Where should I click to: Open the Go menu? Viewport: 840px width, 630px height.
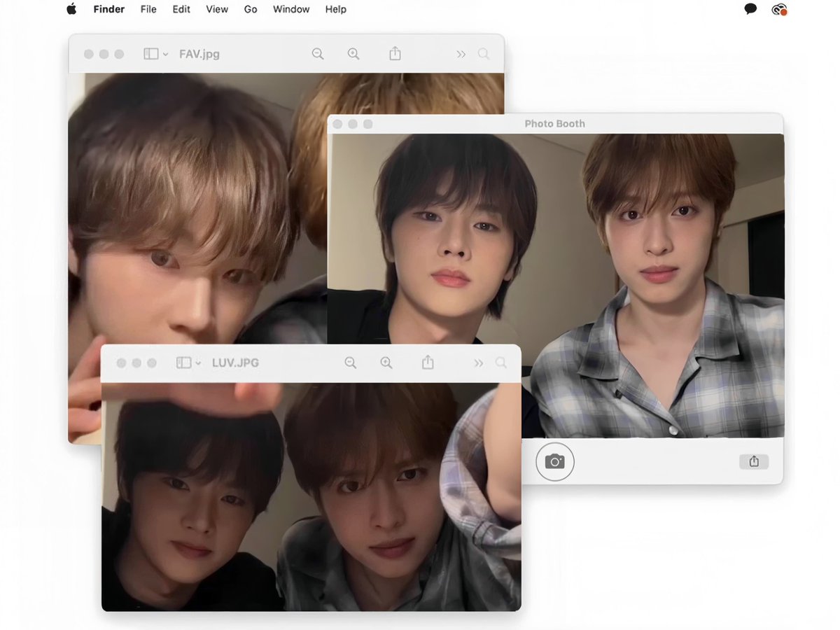click(251, 9)
